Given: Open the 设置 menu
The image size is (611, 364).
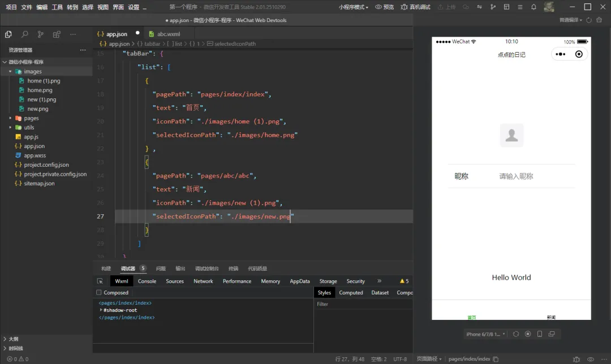Looking at the screenshot, I should [134, 7].
